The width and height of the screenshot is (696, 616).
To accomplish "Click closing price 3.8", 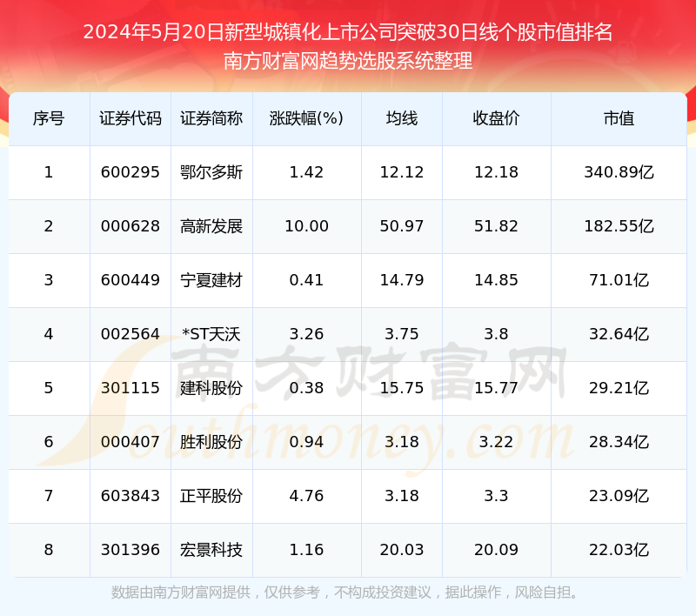I will click(496, 334).
